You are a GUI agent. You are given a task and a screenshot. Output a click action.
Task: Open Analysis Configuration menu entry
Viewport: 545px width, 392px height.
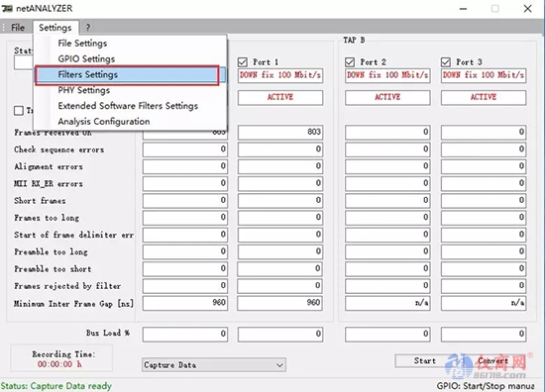[x=104, y=122]
